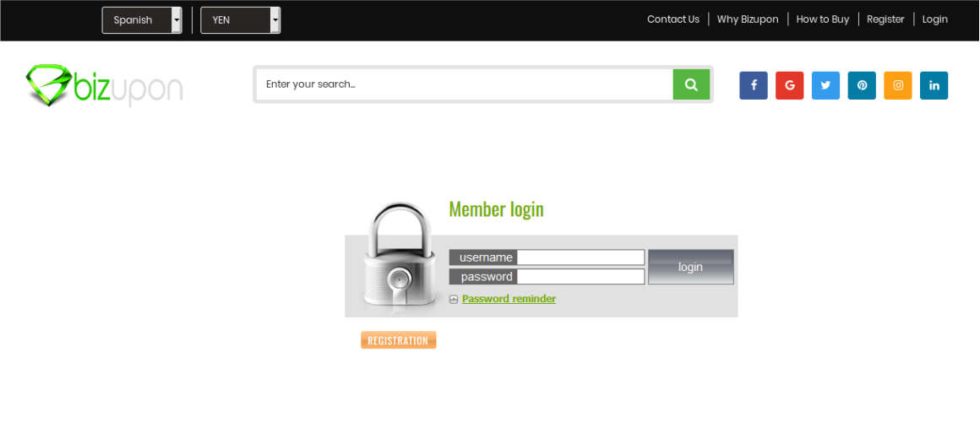
Task: Click the Facebook social icon
Action: pyautogui.click(x=753, y=85)
